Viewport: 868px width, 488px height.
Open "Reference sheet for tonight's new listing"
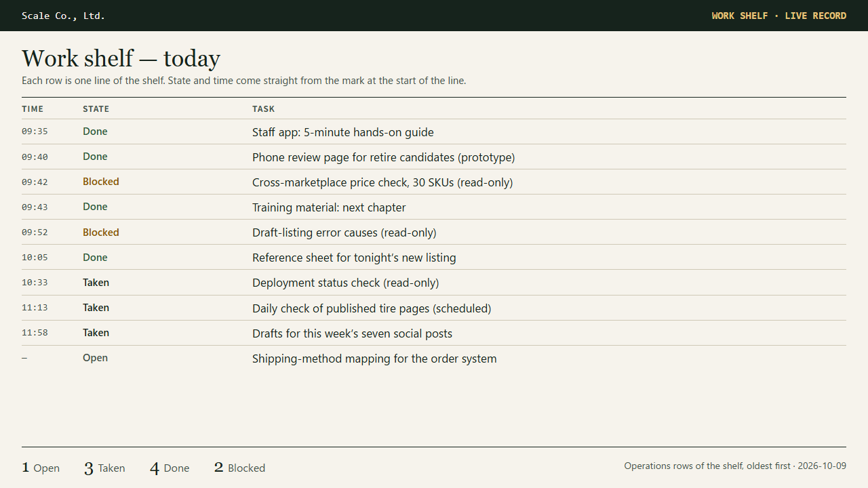[354, 258]
